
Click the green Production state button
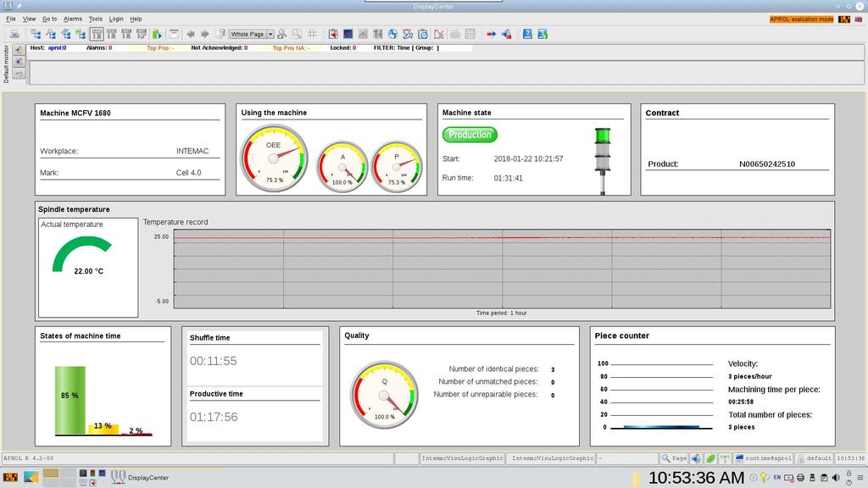(470, 135)
